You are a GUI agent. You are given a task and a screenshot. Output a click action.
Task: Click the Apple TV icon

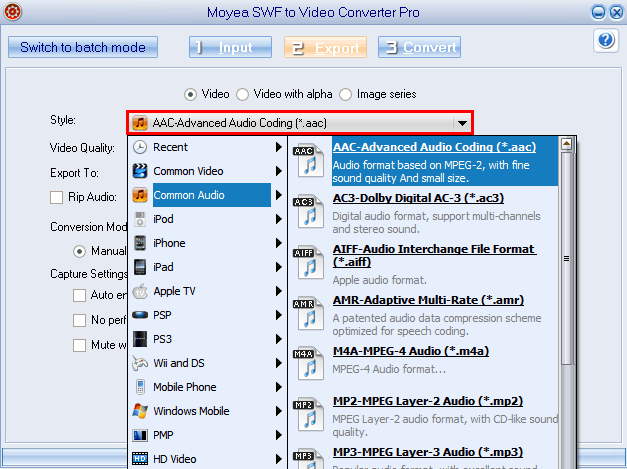[140, 291]
